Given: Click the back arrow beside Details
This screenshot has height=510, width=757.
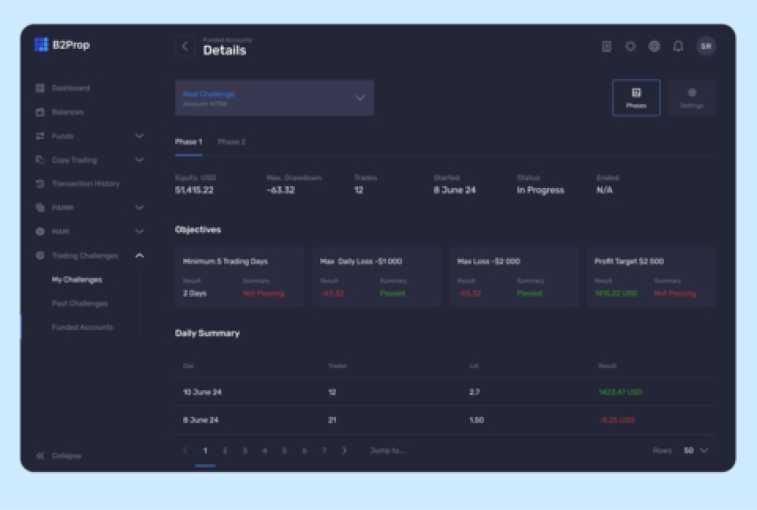Looking at the screenshot, I should click(x=185, y=47).
